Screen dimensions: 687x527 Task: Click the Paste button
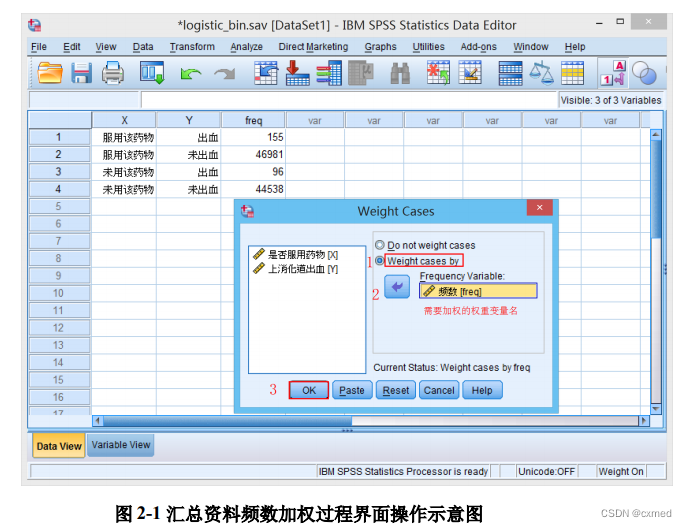tap(352, 390)
